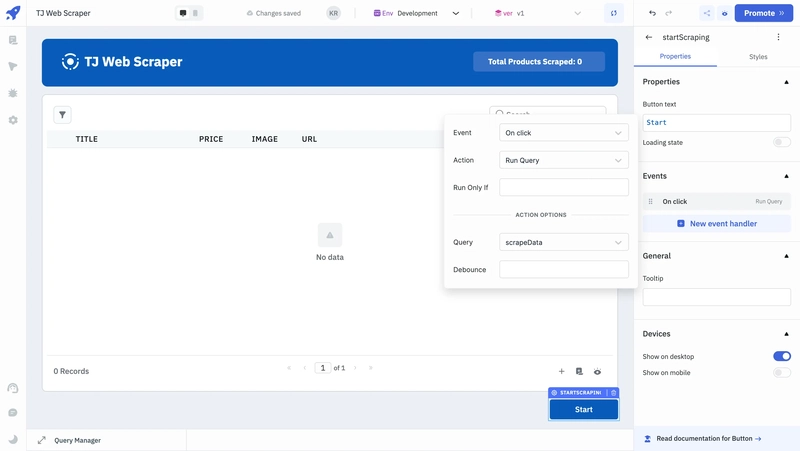Open the support headset icon in the sidebar
Image resolution: width=800 pixels, height=451 pixels.
pos(13,388)
